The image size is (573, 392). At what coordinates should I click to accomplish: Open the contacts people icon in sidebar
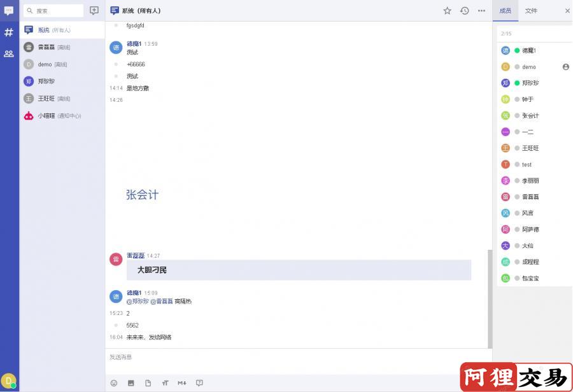(9, 54)
